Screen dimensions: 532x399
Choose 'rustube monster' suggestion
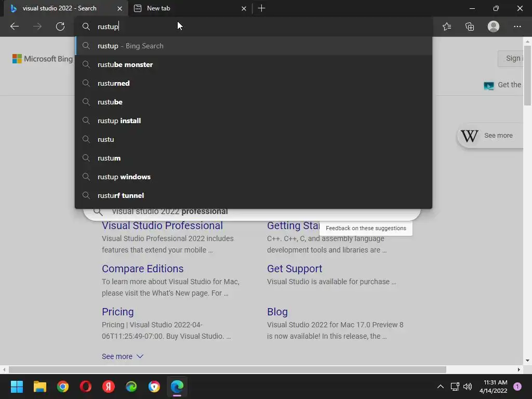(254, 64)
